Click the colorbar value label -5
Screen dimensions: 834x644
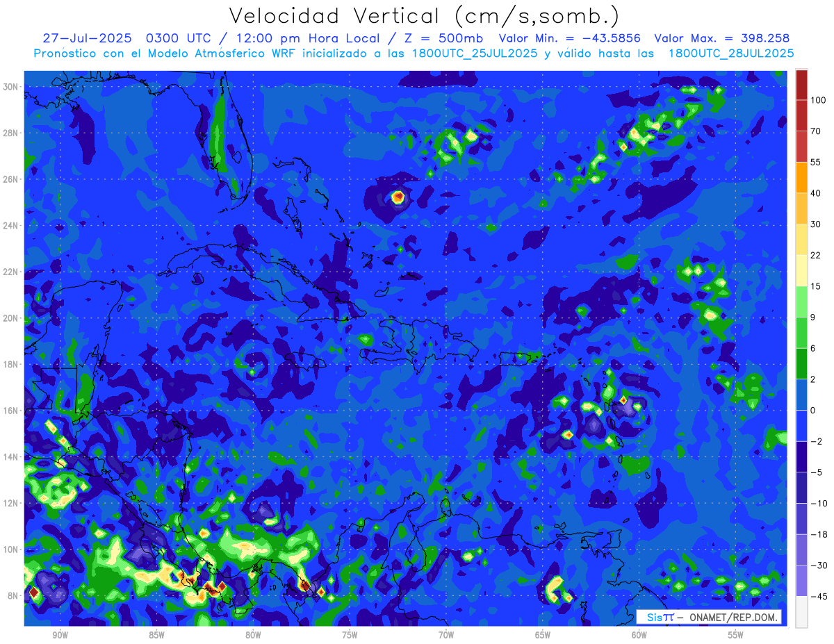click(x=816, y=472)
